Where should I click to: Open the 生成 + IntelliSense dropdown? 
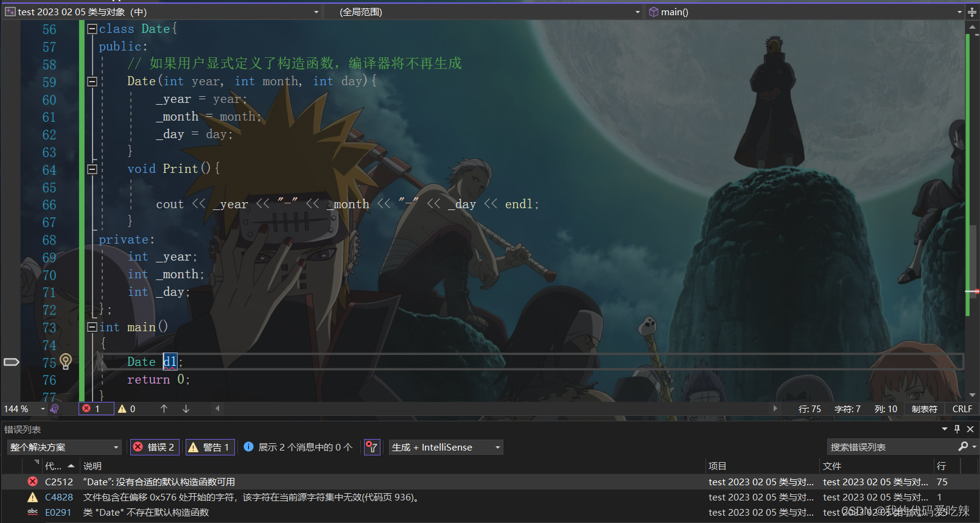click(446, 448)
